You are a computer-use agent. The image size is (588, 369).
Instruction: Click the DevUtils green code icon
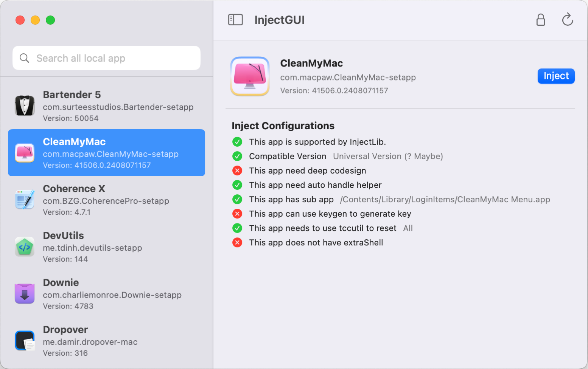tap(25, 247)
